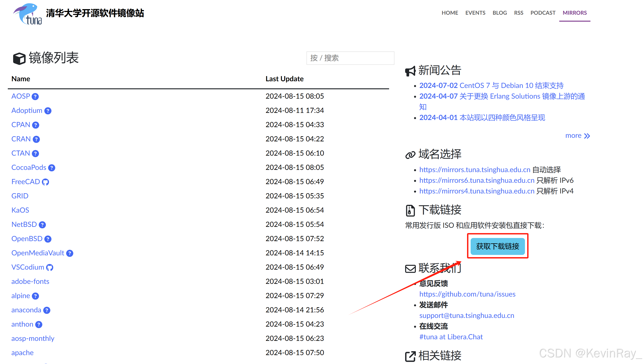Open the github.com/tuna/issues feedback link
643x364 pixels.
[467, 294]
